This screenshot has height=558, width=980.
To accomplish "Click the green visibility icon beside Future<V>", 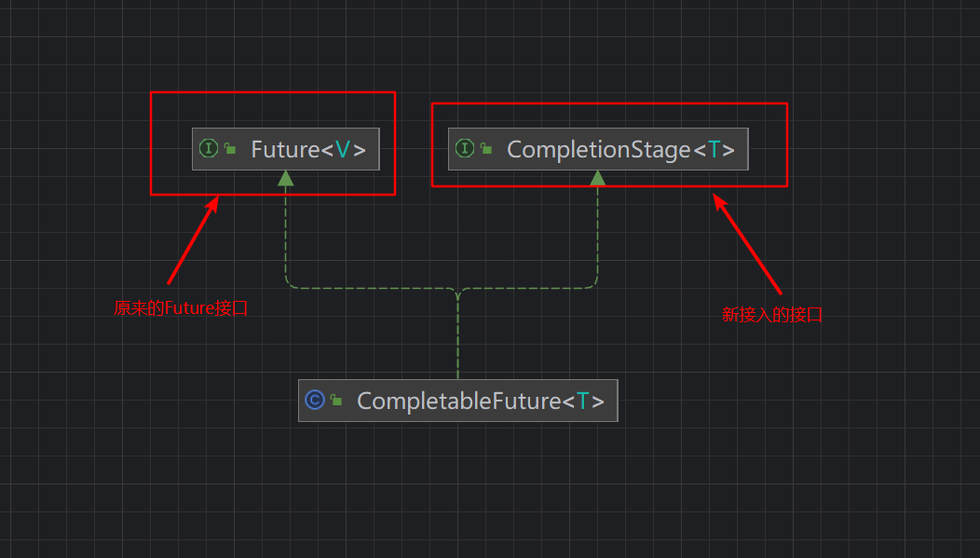I will coord(230,149).
